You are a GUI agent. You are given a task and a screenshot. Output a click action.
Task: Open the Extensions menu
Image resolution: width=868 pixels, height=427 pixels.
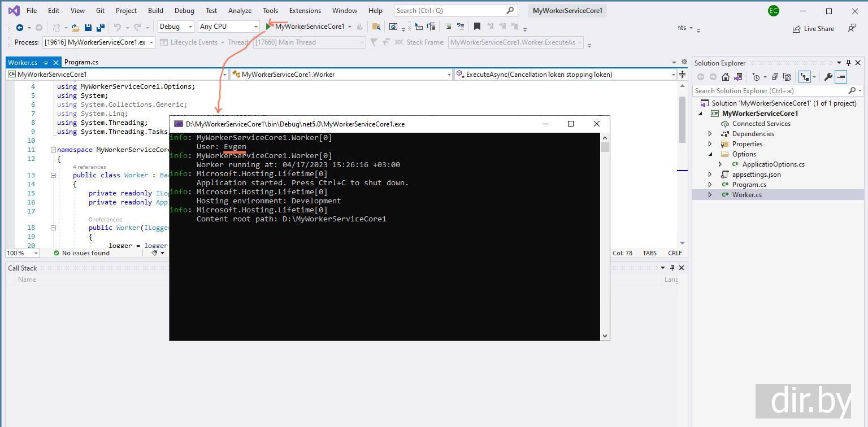coord(305,11)
